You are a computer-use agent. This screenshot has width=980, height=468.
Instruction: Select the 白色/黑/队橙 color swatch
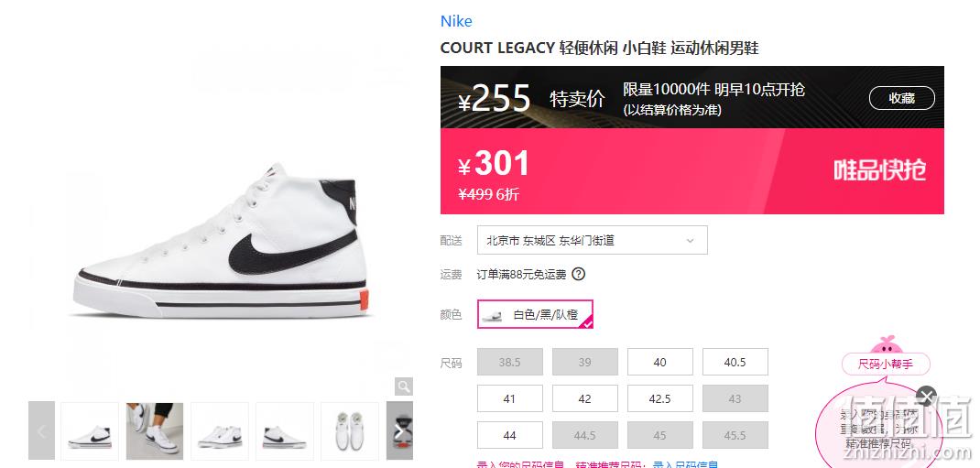point(536,314)
